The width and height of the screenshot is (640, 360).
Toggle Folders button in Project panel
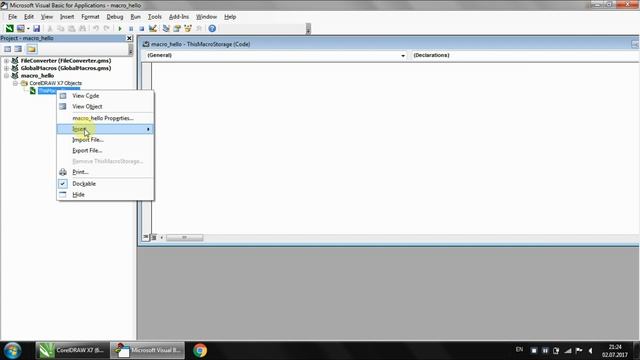[31, 49]
